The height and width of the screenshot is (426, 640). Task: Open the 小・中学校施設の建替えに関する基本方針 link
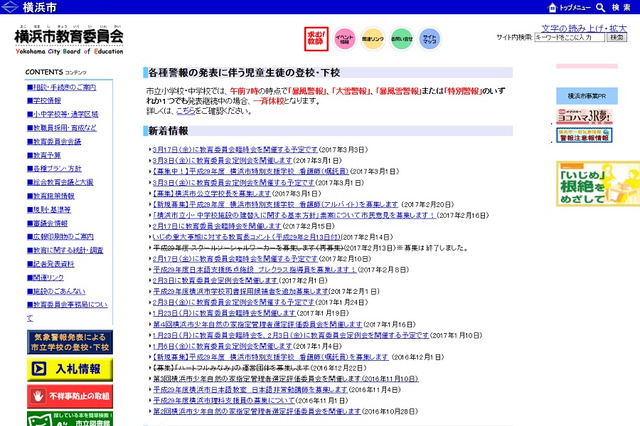pyautogui.click(x=294, y=215)
